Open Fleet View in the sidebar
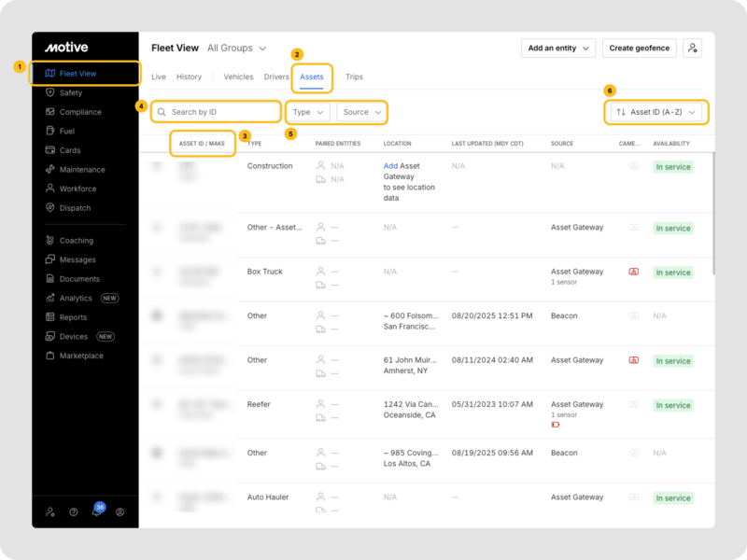The height and width of the screenshot is (560, 747). [85, 74]
